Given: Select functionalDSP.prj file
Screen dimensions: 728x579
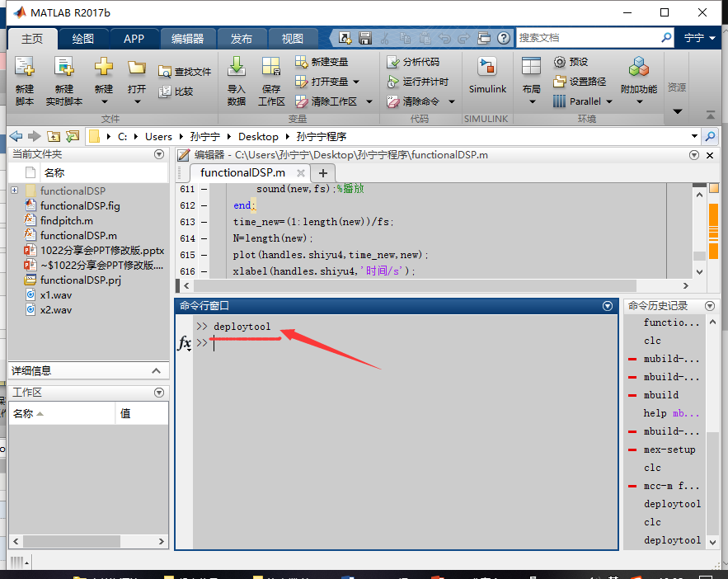Looking at the screenshot, I should point(80,280).
